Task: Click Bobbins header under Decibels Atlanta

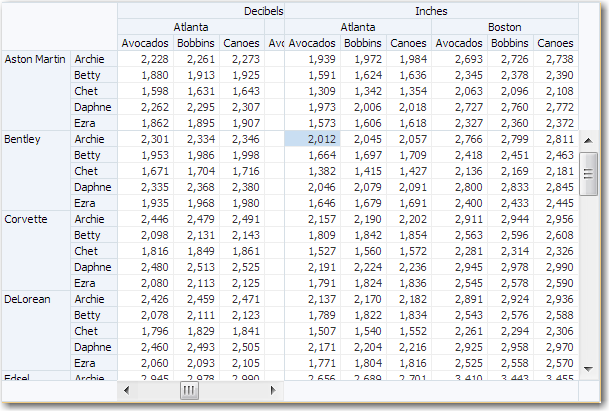Action: [196, 43]
